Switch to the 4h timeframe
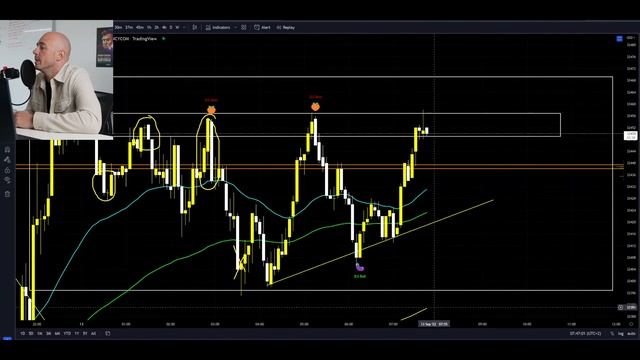The height and width of the screenshot is (360, 640). pyautogui.click(x=164, y=27)
